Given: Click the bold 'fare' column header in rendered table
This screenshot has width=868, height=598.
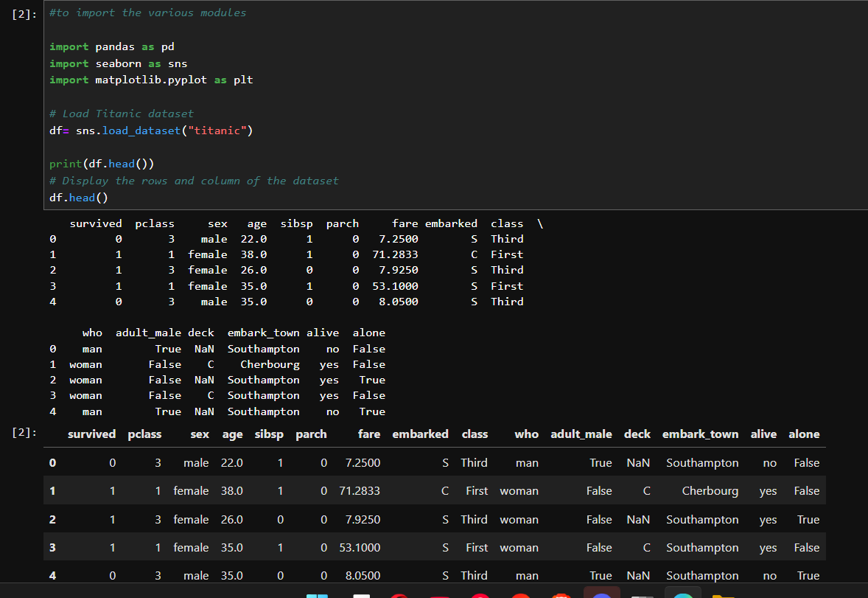Looking at the screenshot, I should pos(369,434).
